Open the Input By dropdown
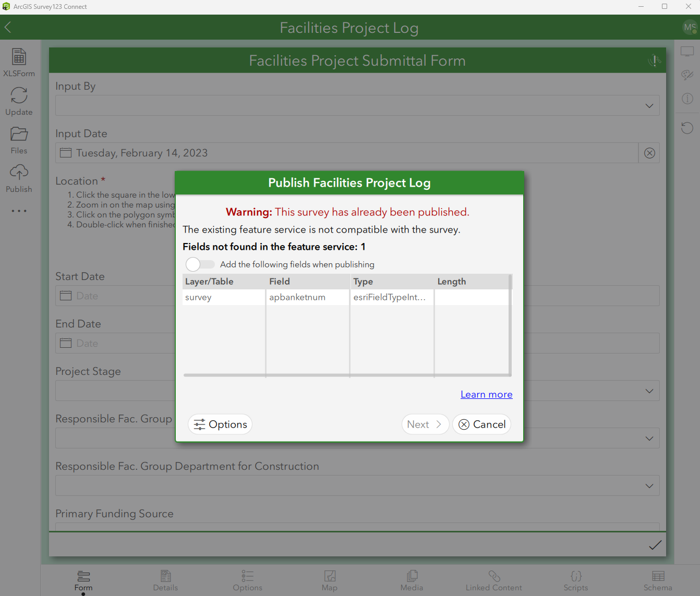The height and width of the screenshot is (596, 700). coord(649,105)
